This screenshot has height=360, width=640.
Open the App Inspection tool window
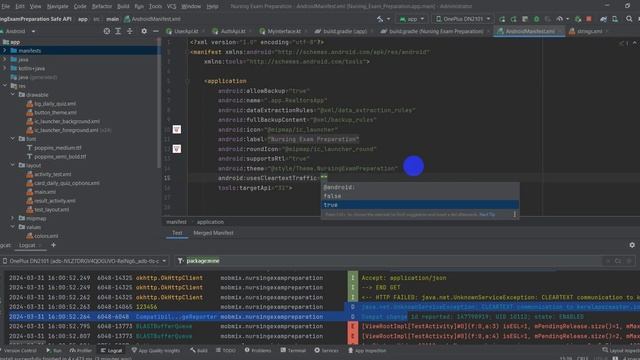coord(367,350)
